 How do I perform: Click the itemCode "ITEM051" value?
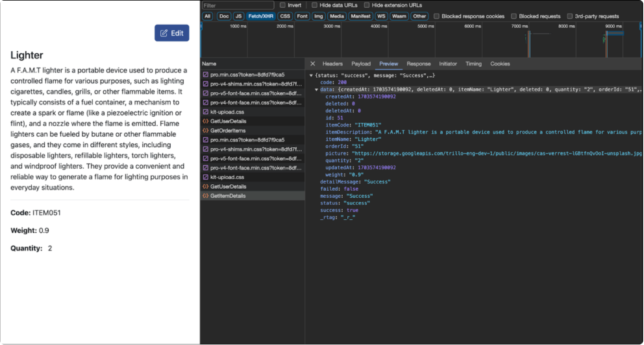coord(368,125)
